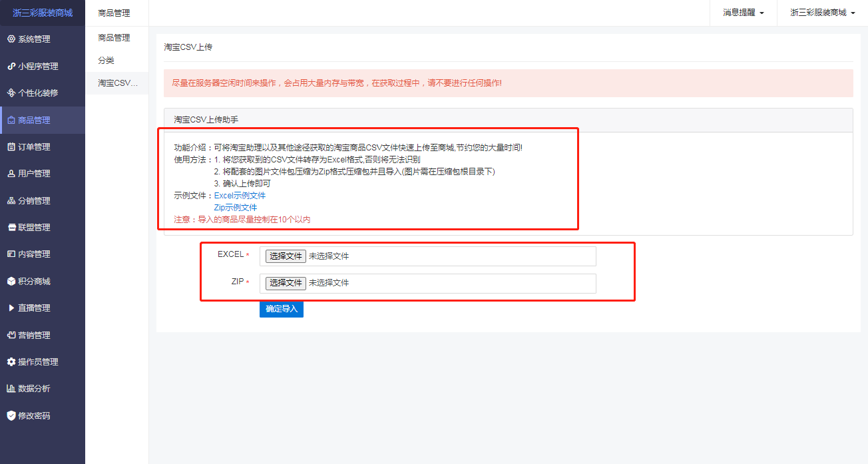Click the 数据分析 bar chart icon
The height and width of the screenshot is (464, 868).
pos(11,388)
